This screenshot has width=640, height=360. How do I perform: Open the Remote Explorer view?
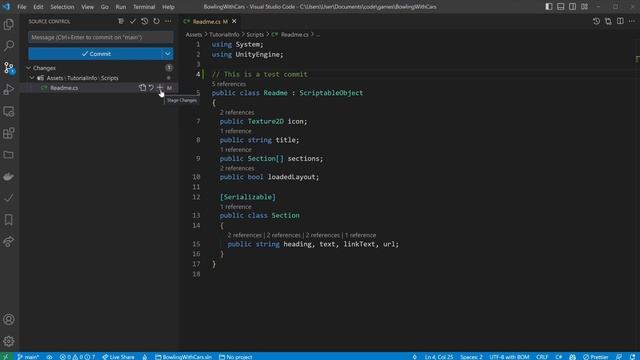(9, 111)
